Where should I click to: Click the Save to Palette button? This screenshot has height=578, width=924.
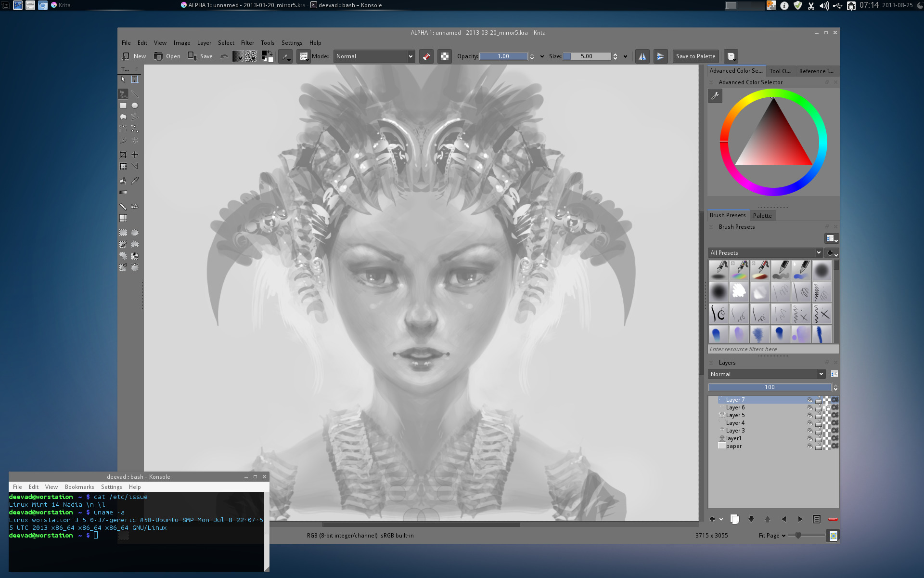pos(695,56)
